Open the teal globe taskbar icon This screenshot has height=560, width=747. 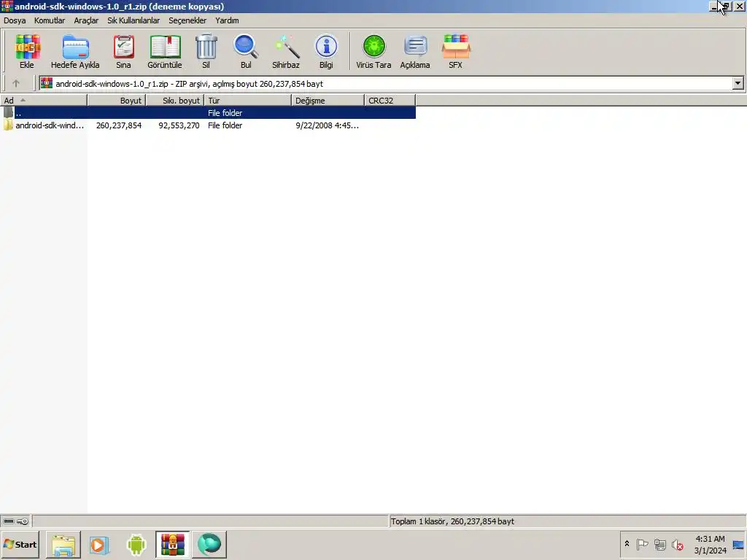click(x=209, y=545)
